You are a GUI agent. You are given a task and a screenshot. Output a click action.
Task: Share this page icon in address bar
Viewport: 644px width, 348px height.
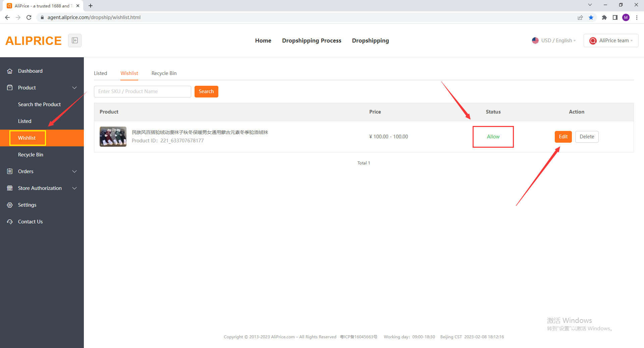pos(580,17)
